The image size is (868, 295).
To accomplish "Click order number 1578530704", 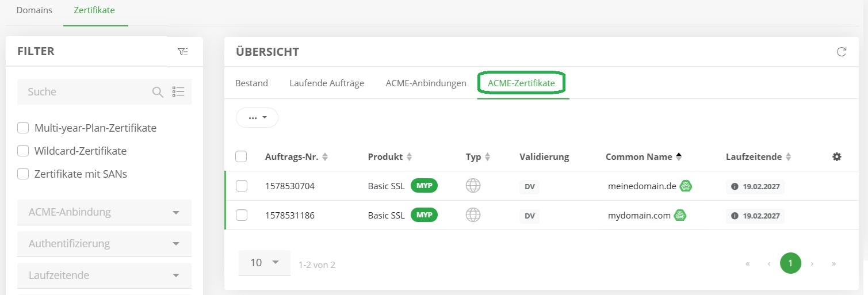I will [290, 186].
